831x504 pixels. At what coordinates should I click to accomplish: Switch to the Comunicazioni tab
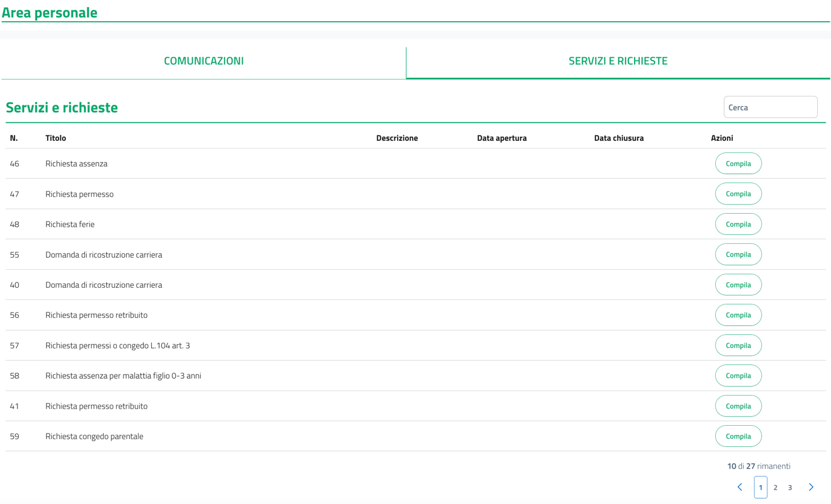[x=204, y=61]
